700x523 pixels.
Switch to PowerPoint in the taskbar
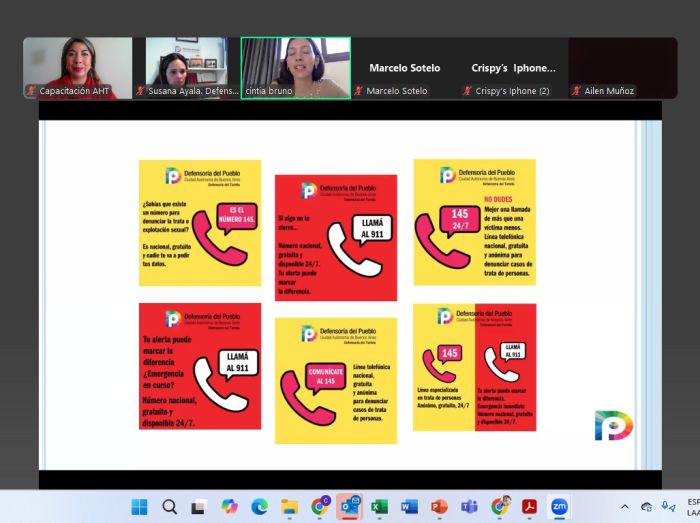point(439,506)
